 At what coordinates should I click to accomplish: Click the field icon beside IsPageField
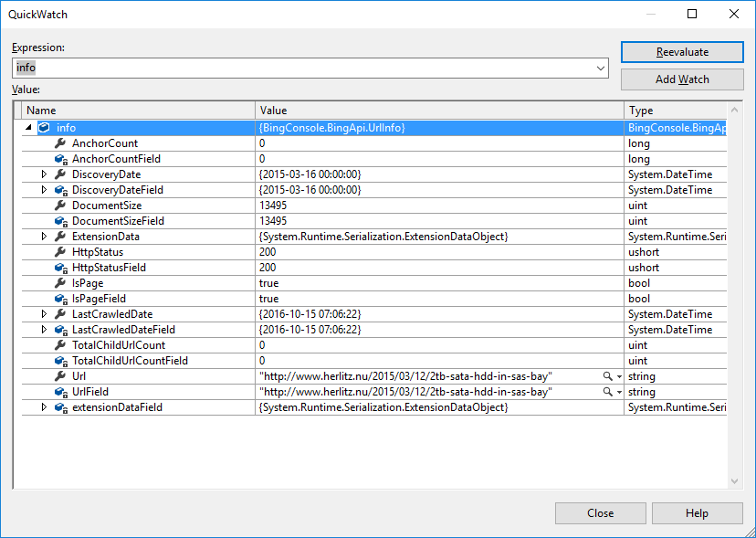(60, 299)
